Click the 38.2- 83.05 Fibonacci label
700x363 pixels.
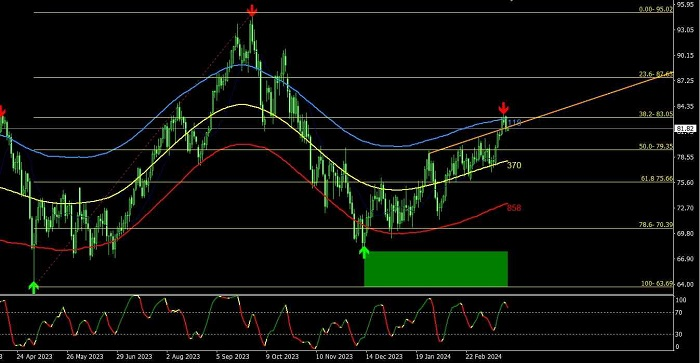click(x=655, y=114)
